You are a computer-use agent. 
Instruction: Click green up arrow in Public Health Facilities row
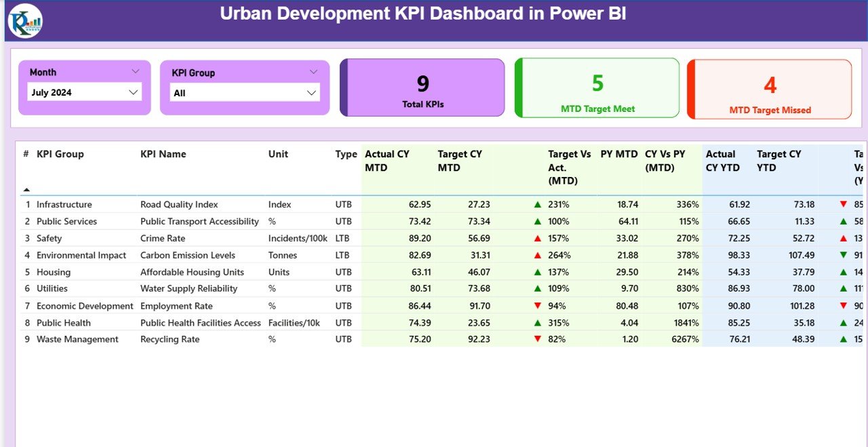pos(538,323)
